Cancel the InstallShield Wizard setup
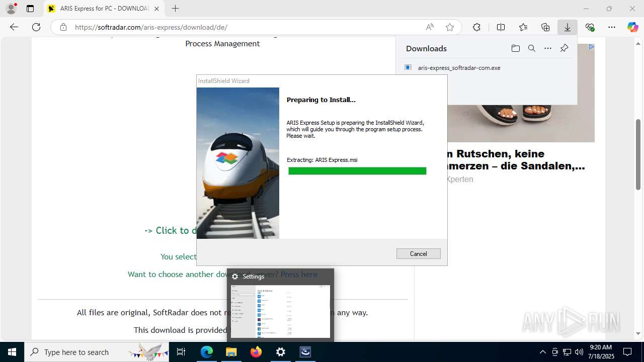644x362 pixels. (x=418, y=254)
